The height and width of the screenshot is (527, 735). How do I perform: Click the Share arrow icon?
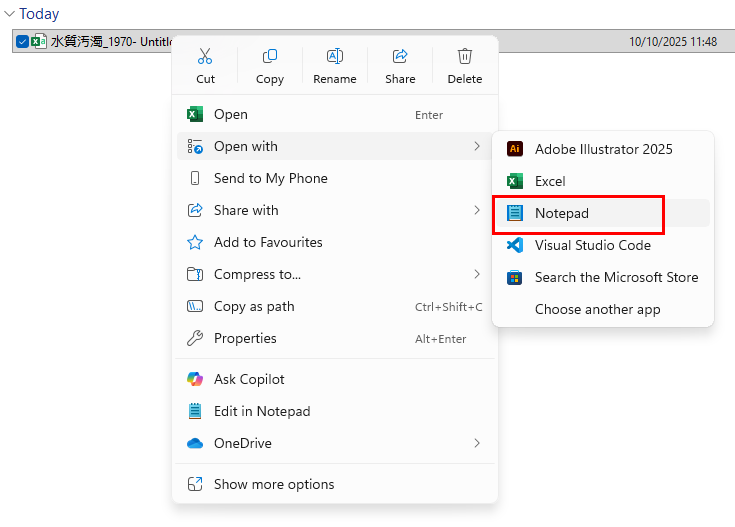400,57
